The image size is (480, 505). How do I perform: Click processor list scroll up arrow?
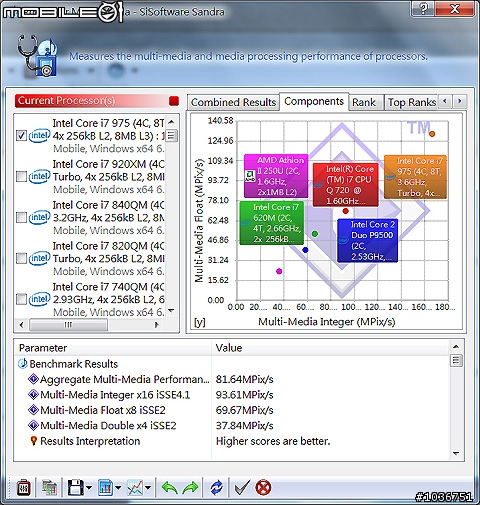pyautogui.click(x=171, y=122)
